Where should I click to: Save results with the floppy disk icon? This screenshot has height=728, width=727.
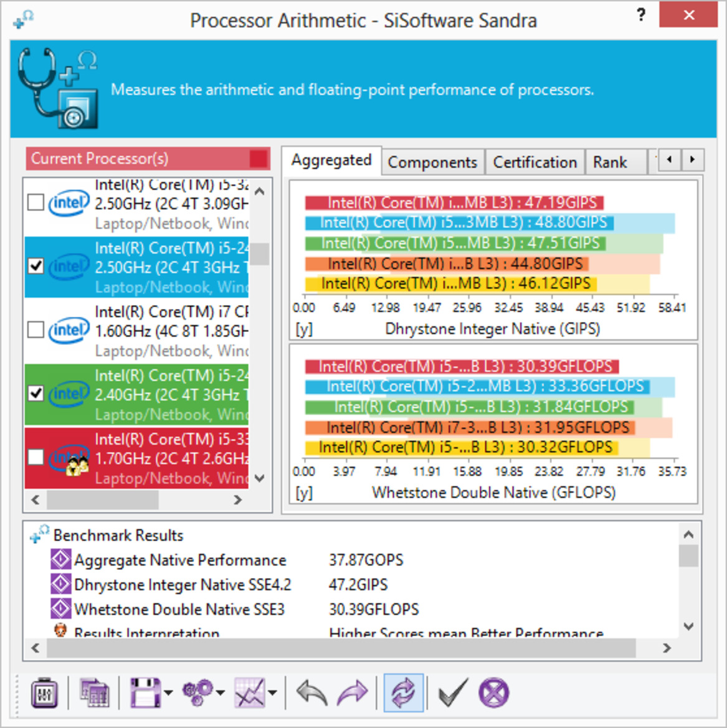[145, 693]
